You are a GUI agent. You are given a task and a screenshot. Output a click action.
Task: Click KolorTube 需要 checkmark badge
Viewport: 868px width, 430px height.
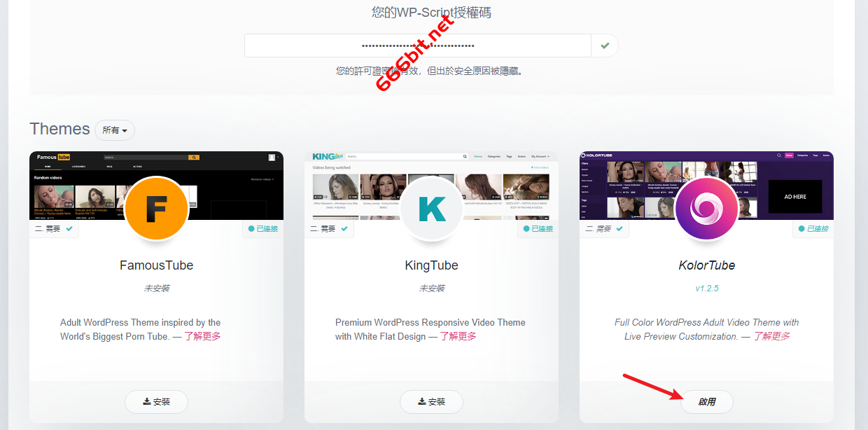click(604, 229)
